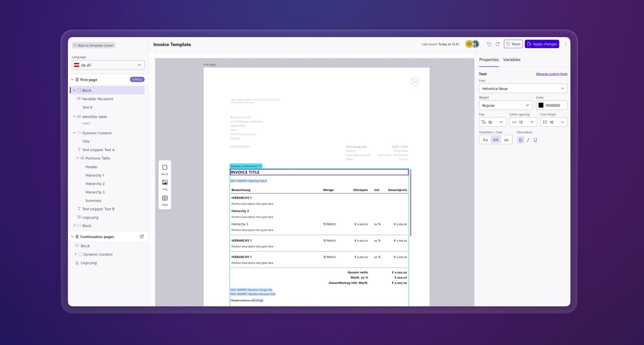
Task: Click the Apply changes button
Action: [x=541, y=44]
